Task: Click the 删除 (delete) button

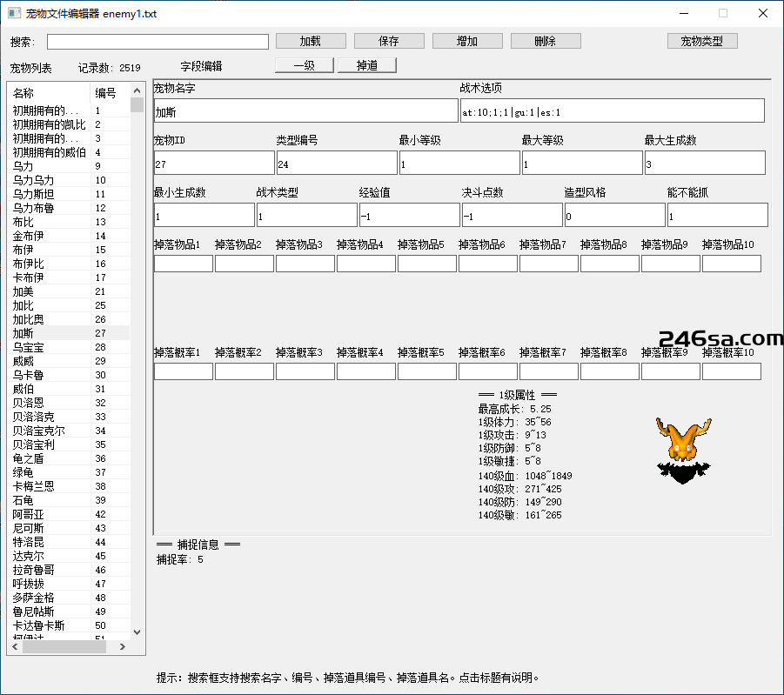Action: click(546, 41)
